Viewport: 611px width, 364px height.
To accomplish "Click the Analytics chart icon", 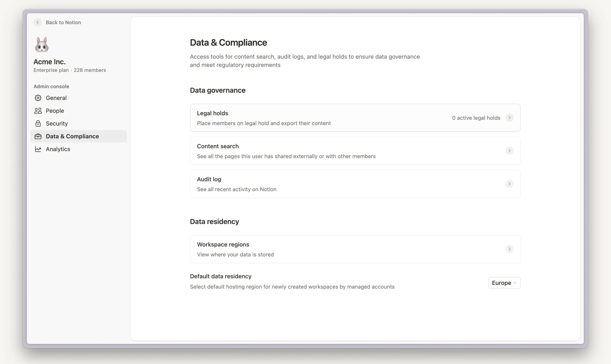I will 38,149.
